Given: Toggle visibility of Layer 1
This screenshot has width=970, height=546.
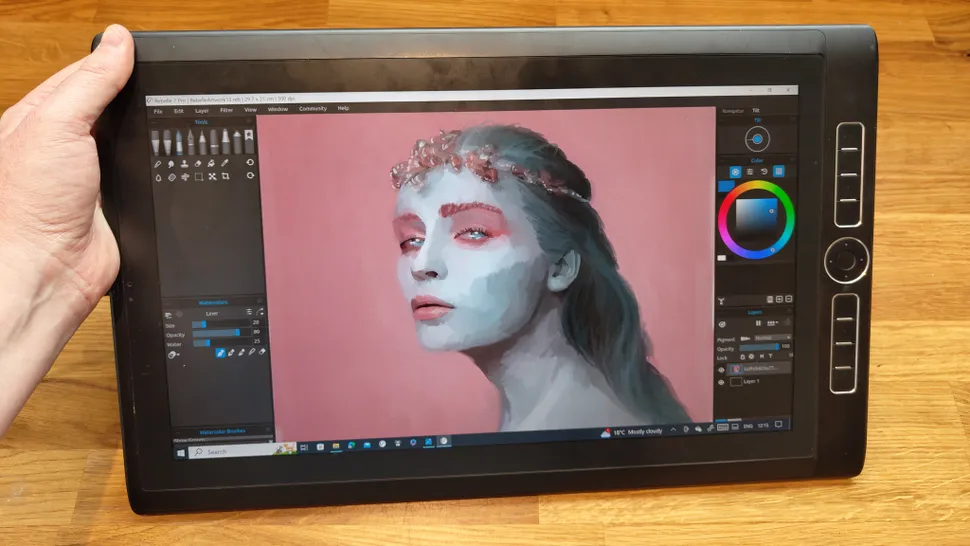Looking at the screenshot, I should point(722,382).
